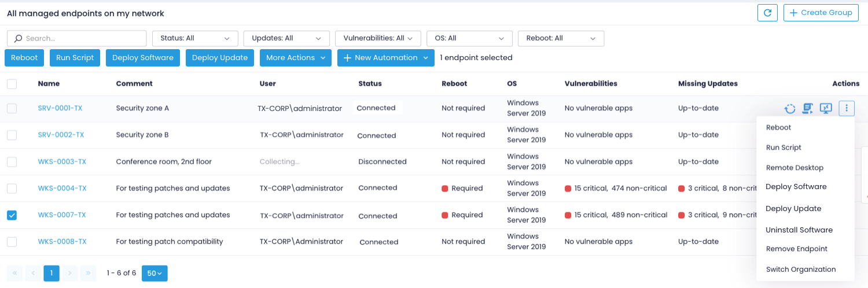The image size is (868, 288).
Task: Click the Vulnerabilities column header
Action: pos(591,84)
